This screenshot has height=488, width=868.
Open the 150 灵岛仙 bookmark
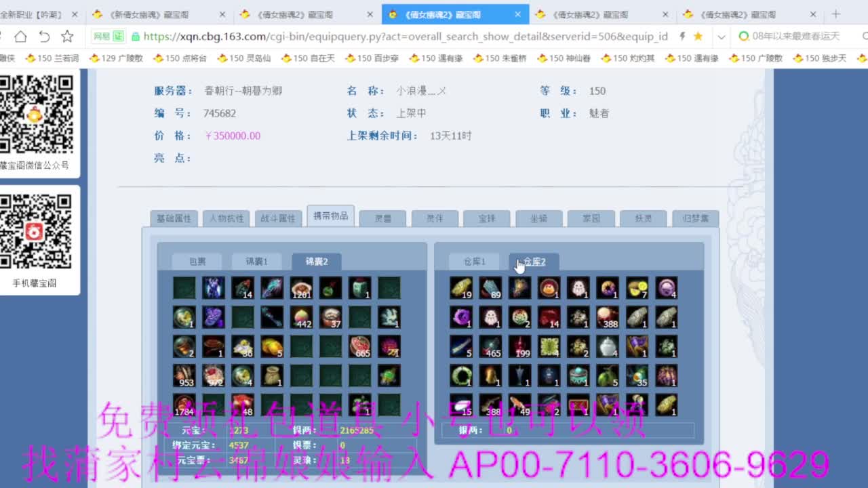pyautogui.click(x=244, y=58)
